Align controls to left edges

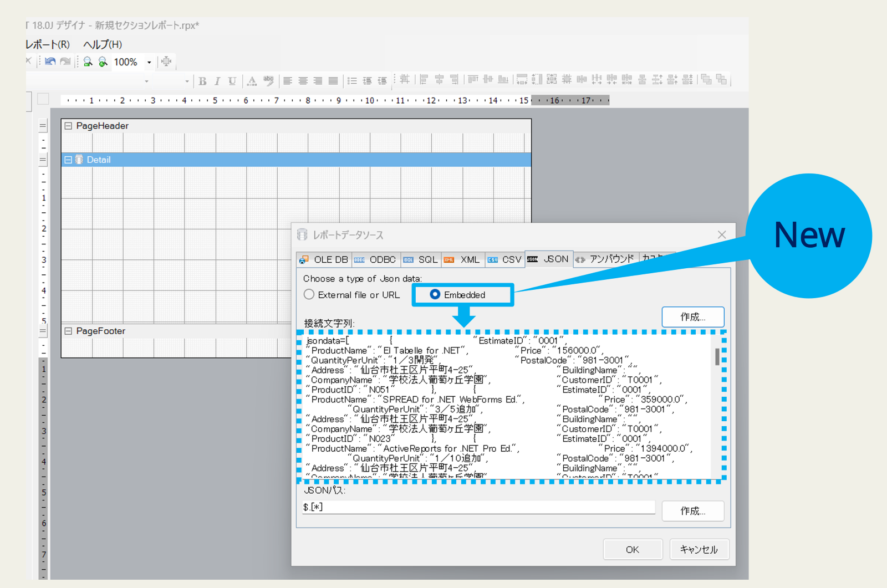click(424, 80)
